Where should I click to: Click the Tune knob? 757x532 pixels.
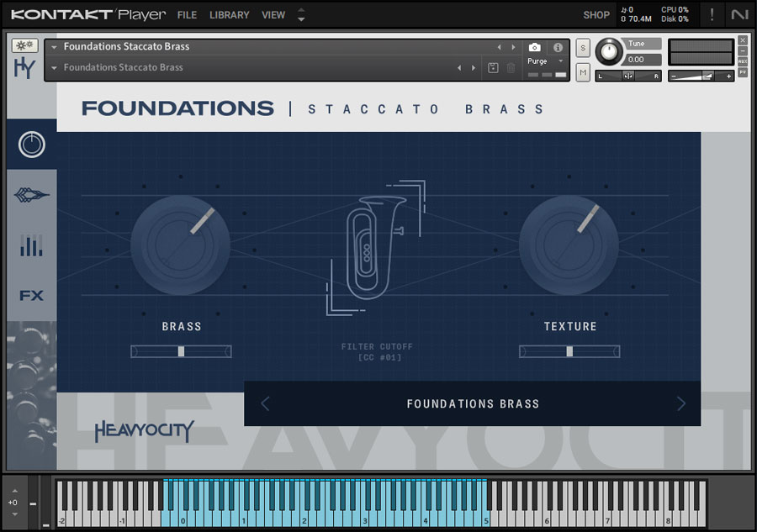[x=609, y=51]
